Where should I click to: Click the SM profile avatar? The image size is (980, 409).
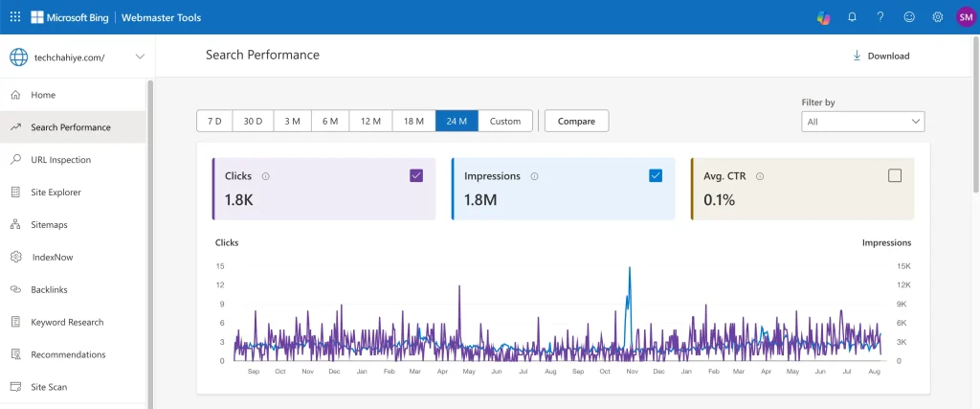click(x=966, y=16)
